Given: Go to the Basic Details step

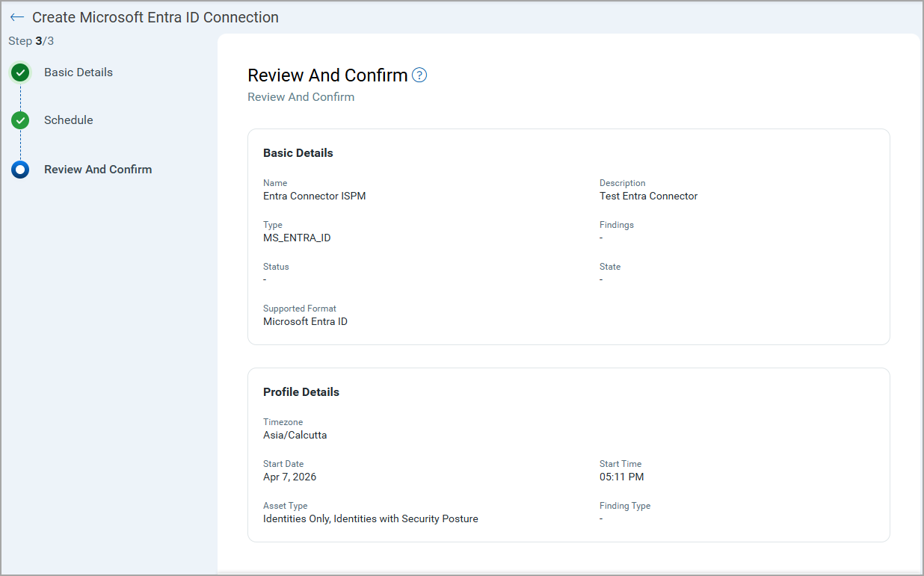Looking at the screenshot, I should pyautogui.click(x=78, y=72).
